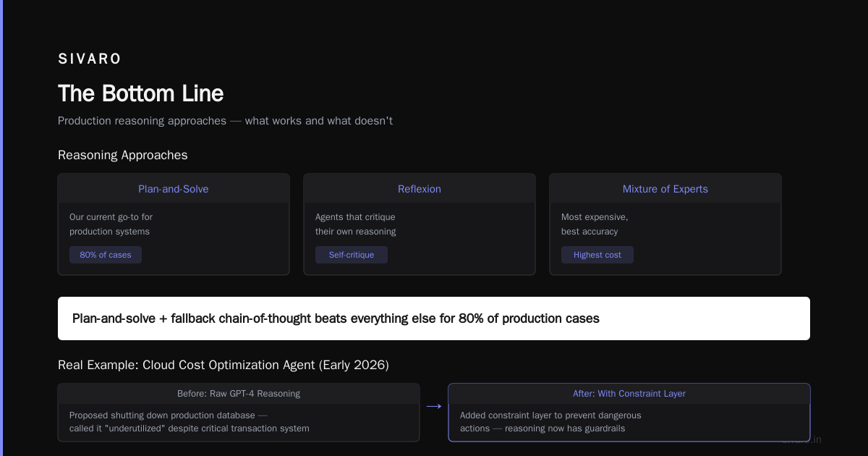Click the arrow between Before and After

pyautogui.click(x=434, y=407)
